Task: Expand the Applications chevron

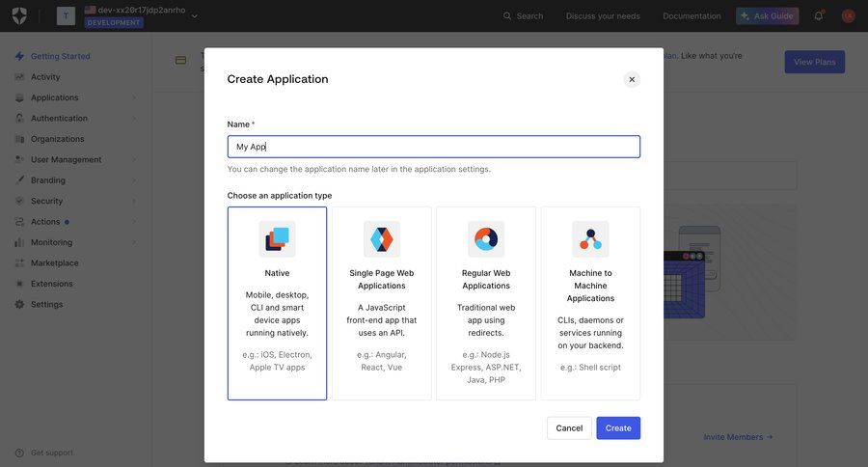Action: [134, 97]
